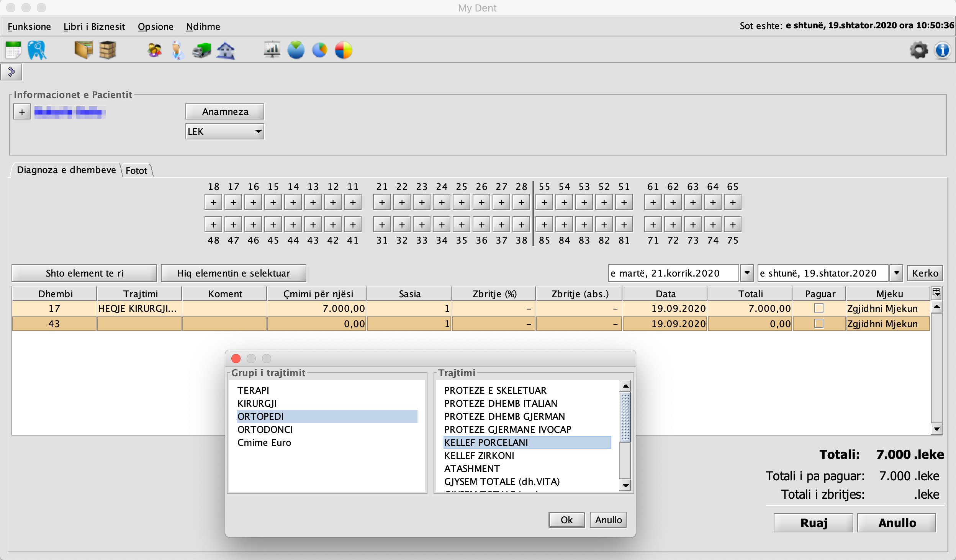Check Paguar box for tooth 17 row
Screen dimensions: 956x560
[819, 308]
